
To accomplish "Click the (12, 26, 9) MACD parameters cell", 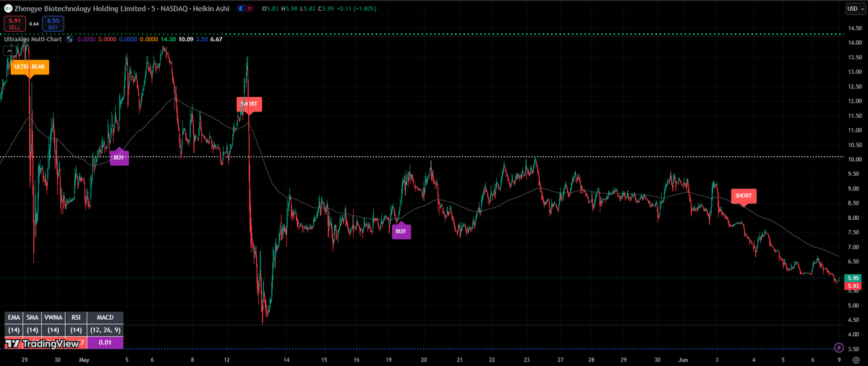I will click(105, 329).
